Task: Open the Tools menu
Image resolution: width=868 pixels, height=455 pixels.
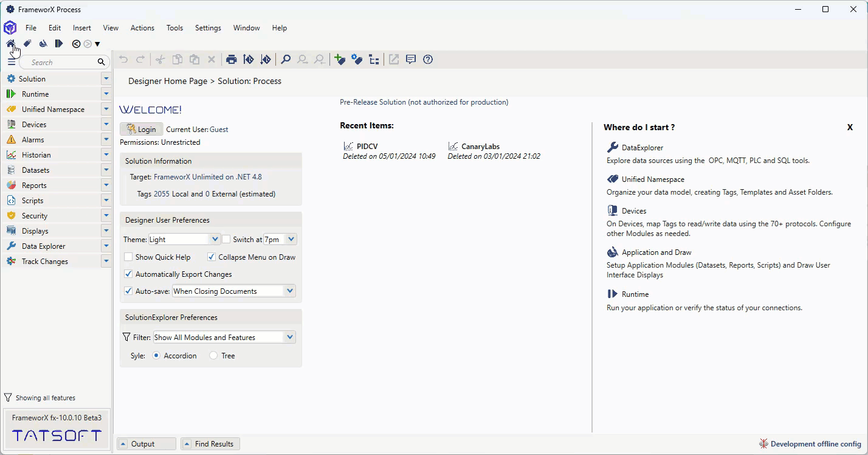Action: (174, 28)
